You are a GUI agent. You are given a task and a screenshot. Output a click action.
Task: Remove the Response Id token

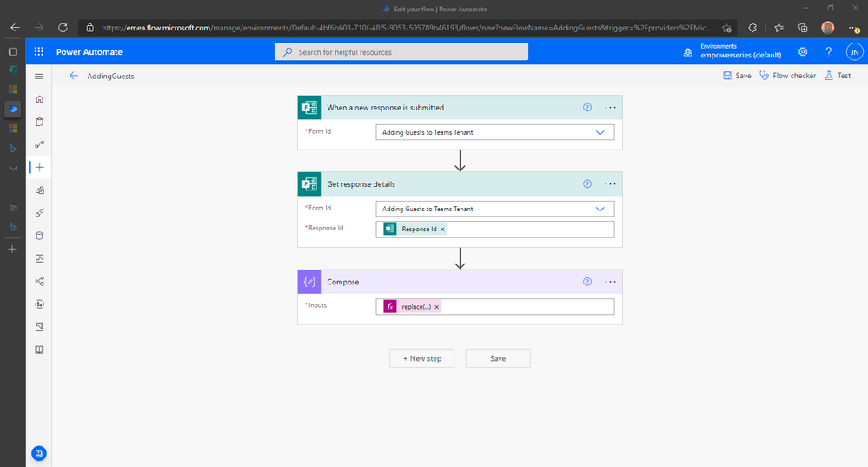coord(442,230)
